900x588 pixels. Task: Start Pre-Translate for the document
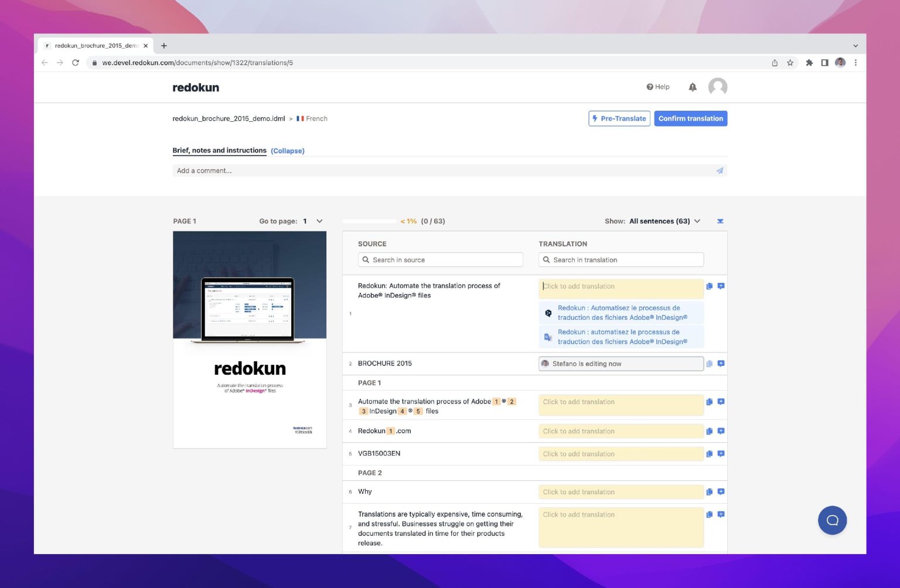(619, 118)
